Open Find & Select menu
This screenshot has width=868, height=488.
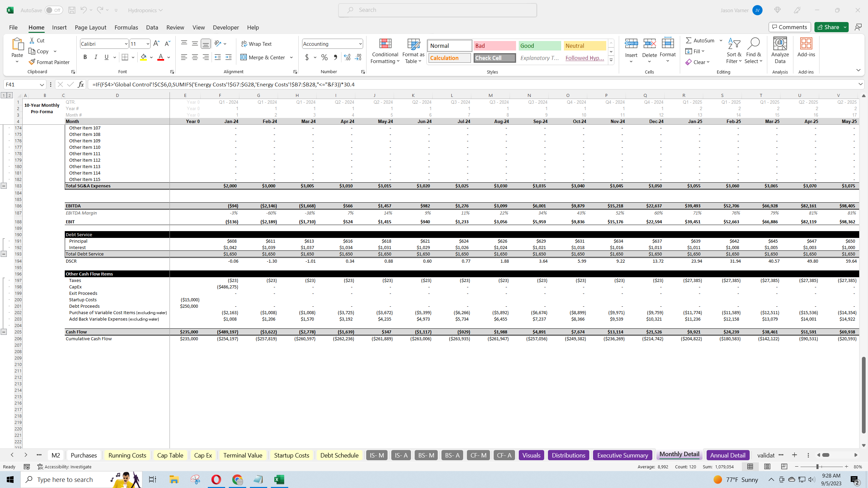pos(753,51)
